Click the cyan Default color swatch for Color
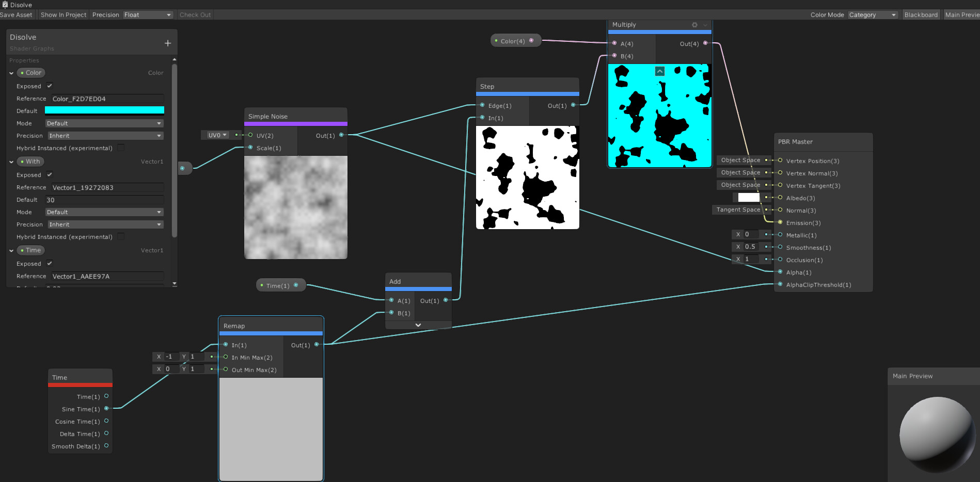Viewport: 980px width, 482px height. point(105,110)
